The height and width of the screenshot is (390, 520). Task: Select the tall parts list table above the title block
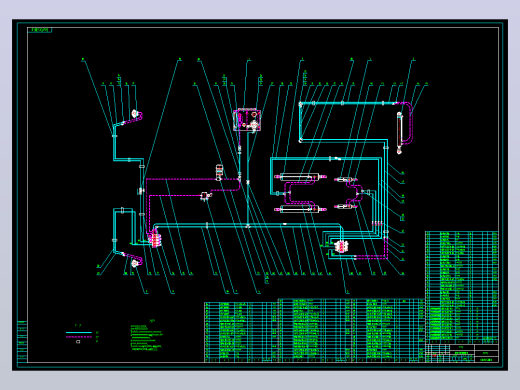pos(462,287)
